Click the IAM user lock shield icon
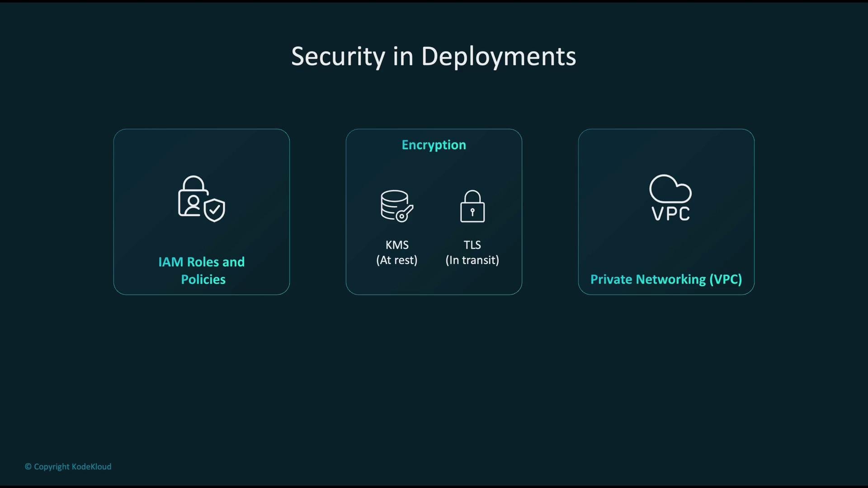The image size is (868, 488). click(x=202, y=199)
